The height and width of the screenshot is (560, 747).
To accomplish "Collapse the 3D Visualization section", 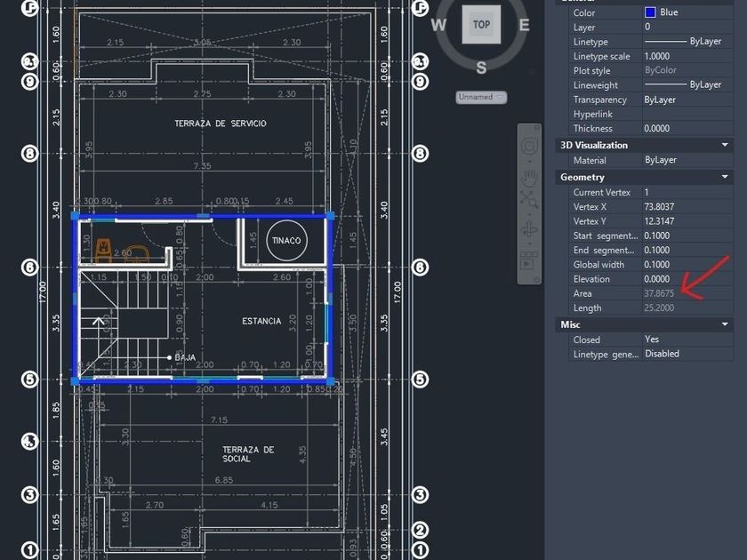I will tap(725, 145).
